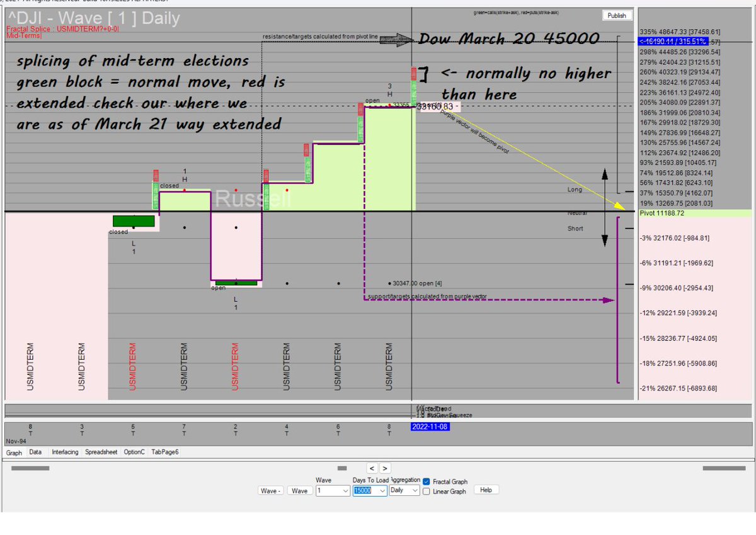
Task: Click the '335% 48647.33' target level
Action: tap(680, 32)
